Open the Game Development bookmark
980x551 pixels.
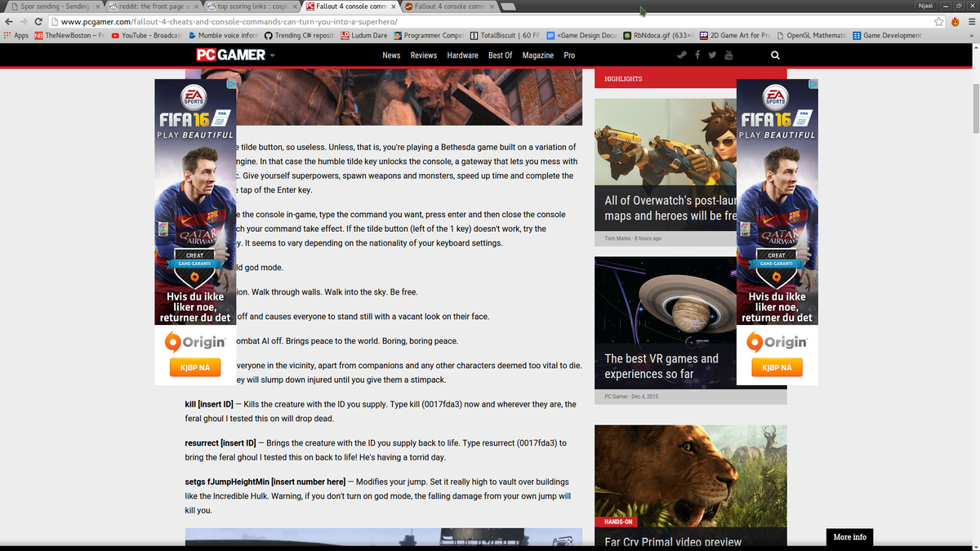pyautogui.click(x=887, y=36)
